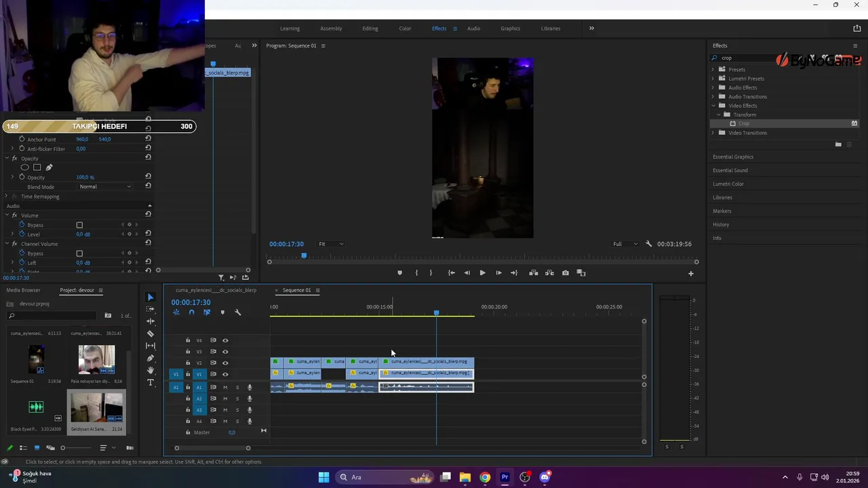Select the Selection arrow tool
Viewport: 868px width, 488px height.
[151, 297]
